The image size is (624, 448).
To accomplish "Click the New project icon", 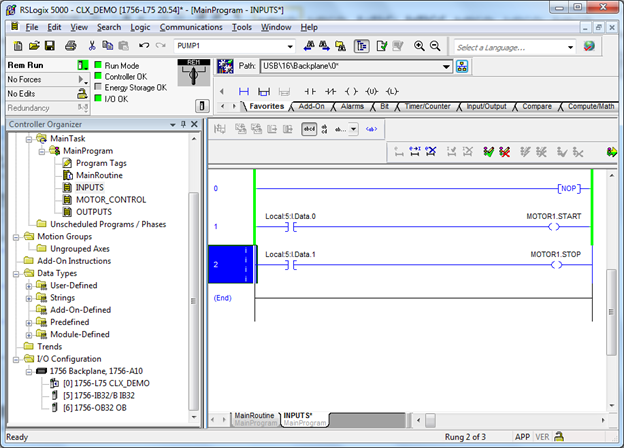I will click(18, 46).
